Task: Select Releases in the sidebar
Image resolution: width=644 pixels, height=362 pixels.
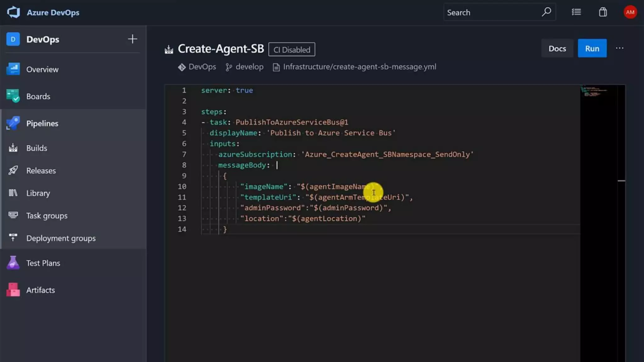Action: (x=41, y=171)
